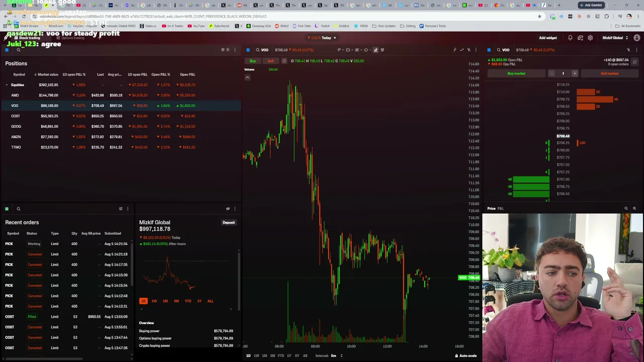
Task: Search symbol in the Positions widget
Action: coord(18,50)
